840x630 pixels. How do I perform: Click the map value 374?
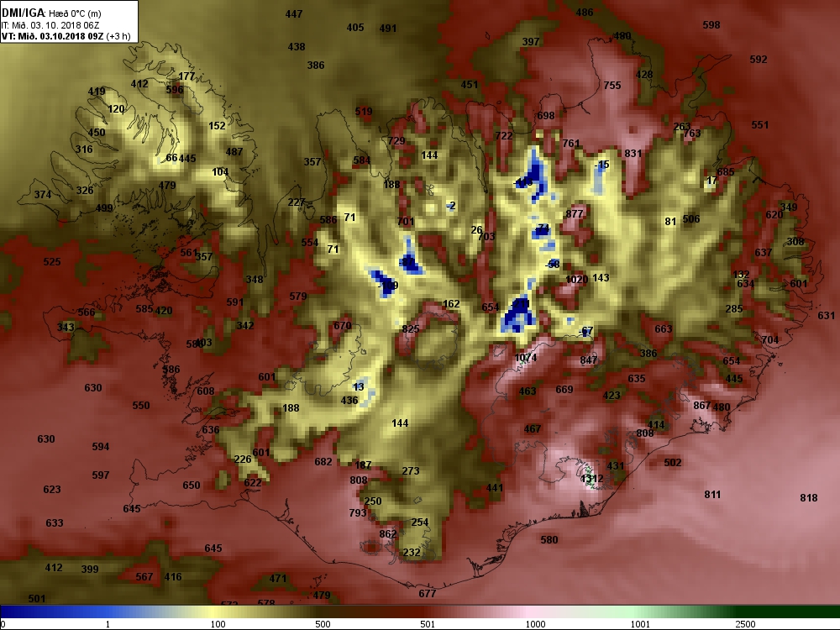coord(43,195)
